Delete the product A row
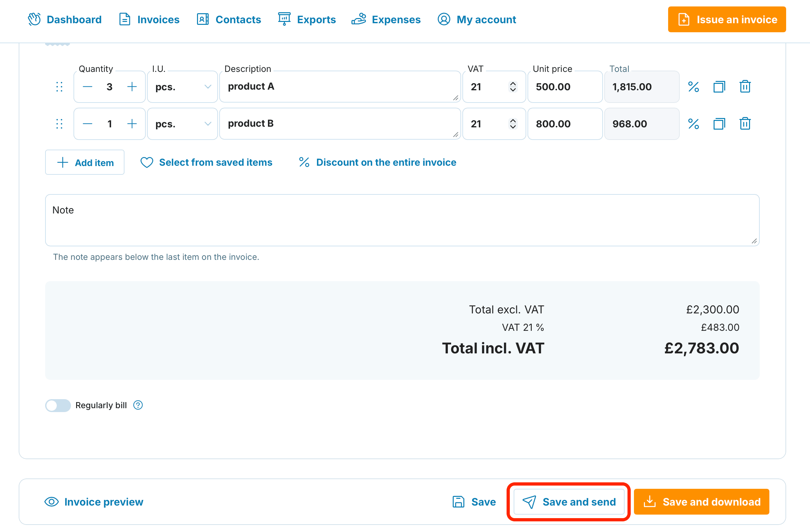810x532 pixels. pos(745,87)
